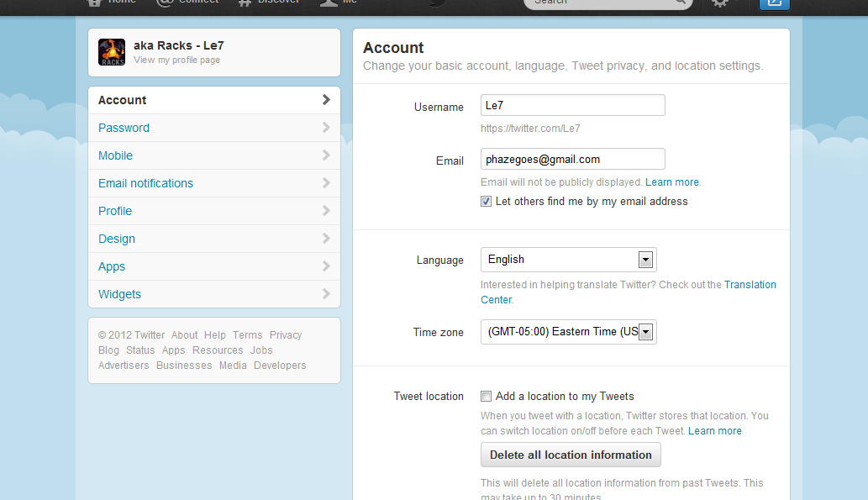This screenshot has height=500, width=868.
Task: Enable 'Add a location to my Tweets'
Action: 486,397
